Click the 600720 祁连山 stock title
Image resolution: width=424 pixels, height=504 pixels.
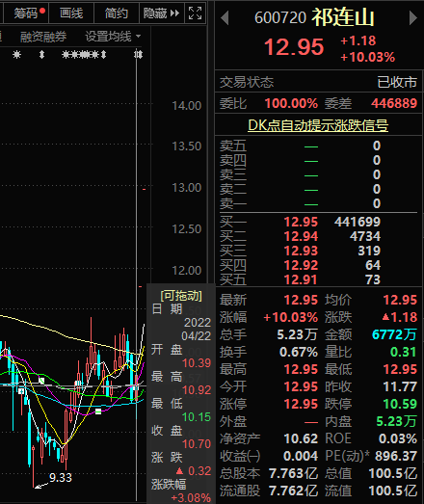[314, 17]
